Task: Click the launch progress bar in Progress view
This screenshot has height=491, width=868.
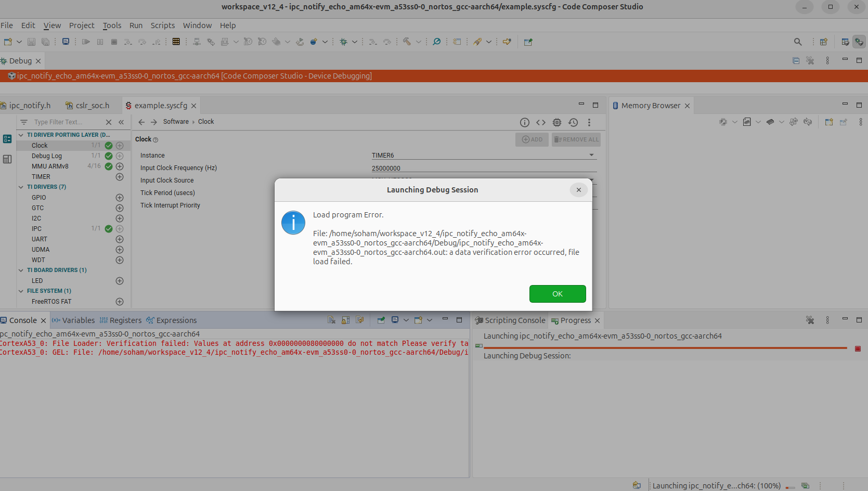Action: (665, 348)
